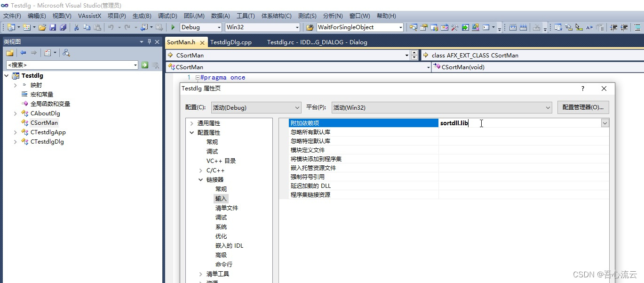644x283 pixels.
Task: Expand the 清单工具 tree node
Action: pyautogui.click(x=201, y=274)
